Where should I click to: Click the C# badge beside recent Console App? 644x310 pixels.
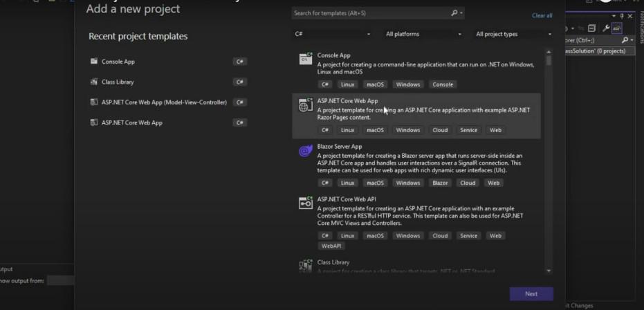[x=240, y=62]
